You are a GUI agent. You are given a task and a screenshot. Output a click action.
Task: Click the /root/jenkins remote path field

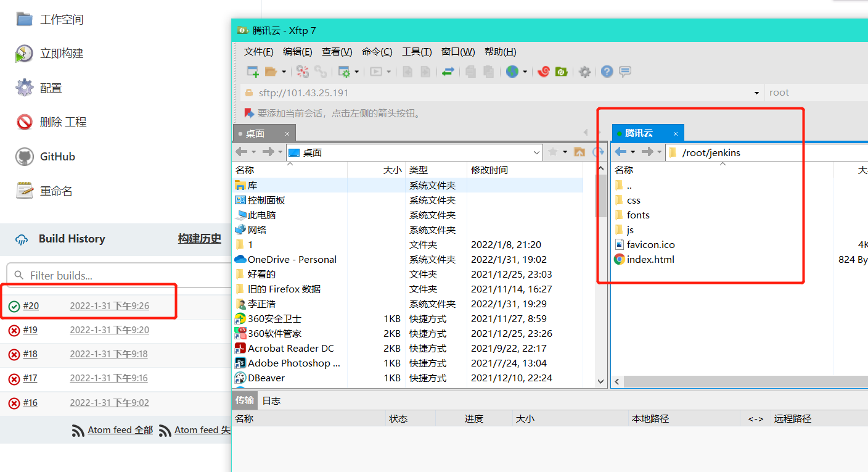tap(768, 152)
